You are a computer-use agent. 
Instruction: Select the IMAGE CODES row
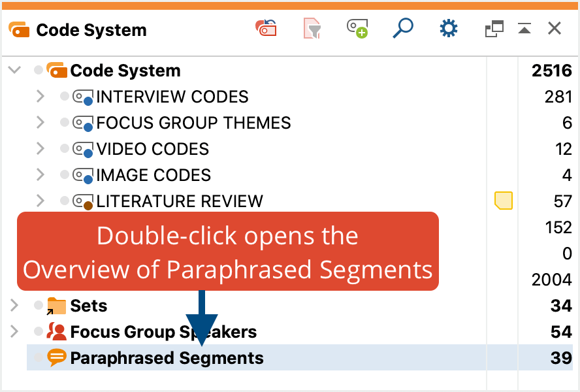(290, 175)
